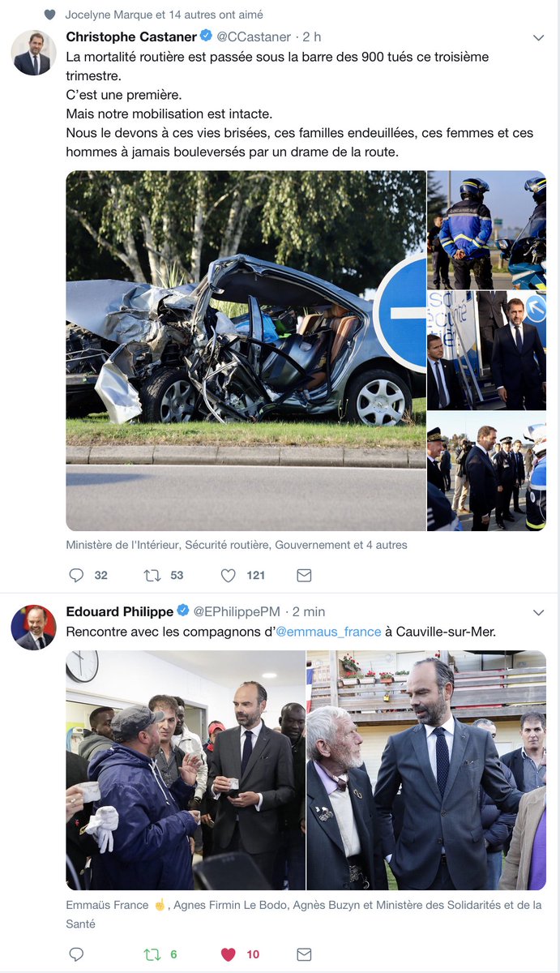Open Edouard Philippe's profile picture

pos(33,628)
